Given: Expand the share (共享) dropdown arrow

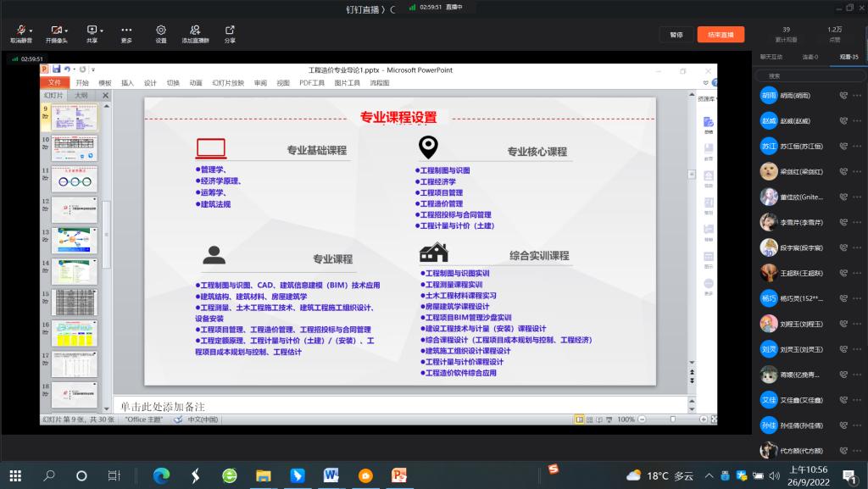Looking at the screenshot, I should (101, 30).
